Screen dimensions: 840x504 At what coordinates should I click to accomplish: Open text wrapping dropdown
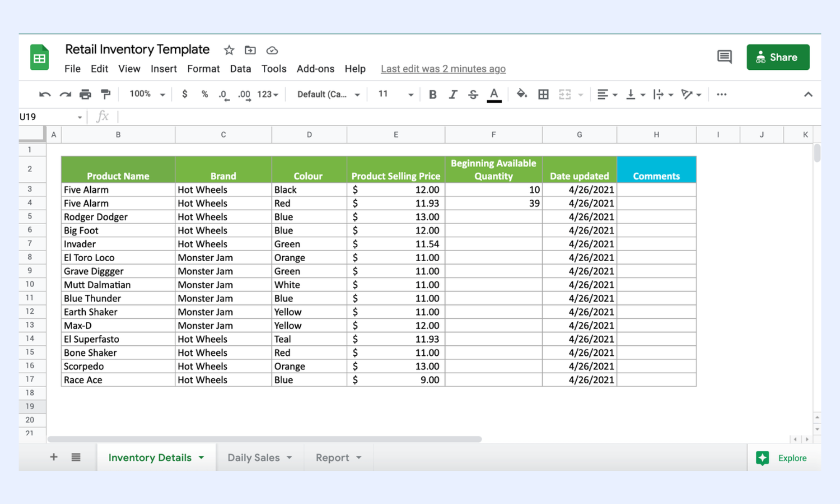pyautogui.click(x=663, y=94)
